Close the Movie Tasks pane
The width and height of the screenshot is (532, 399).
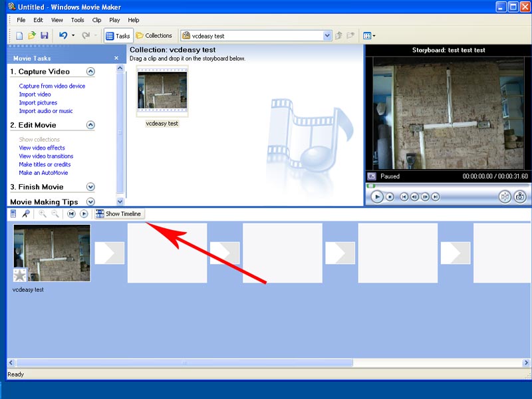[116, 58]
